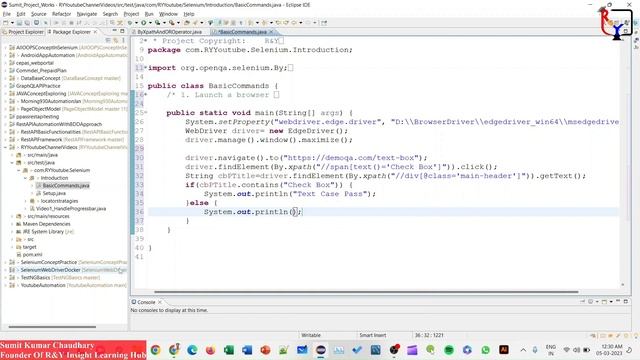Select Video1_HandleProgressbar.java in the tree
Screen dimensions: 640x360
click(x=71, y=209)
